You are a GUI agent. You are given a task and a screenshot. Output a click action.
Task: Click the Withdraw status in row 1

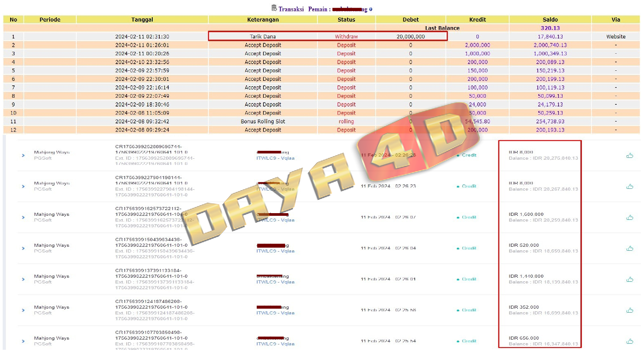[346, 37]
